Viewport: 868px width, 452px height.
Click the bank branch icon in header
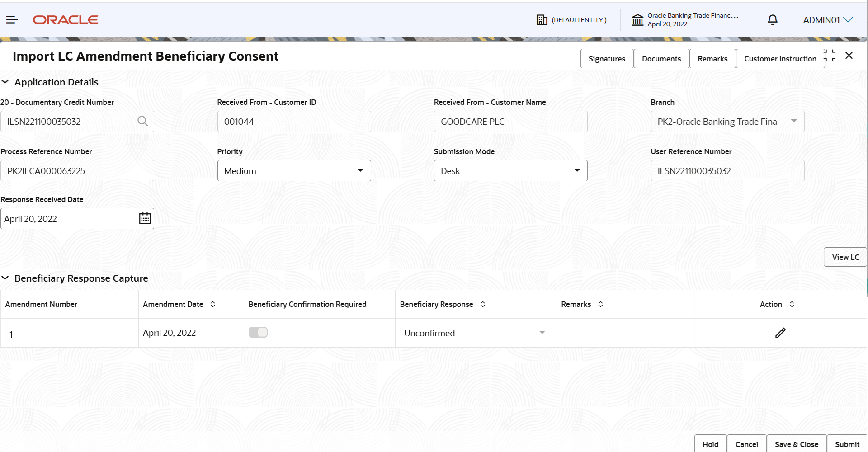(637, 20)
